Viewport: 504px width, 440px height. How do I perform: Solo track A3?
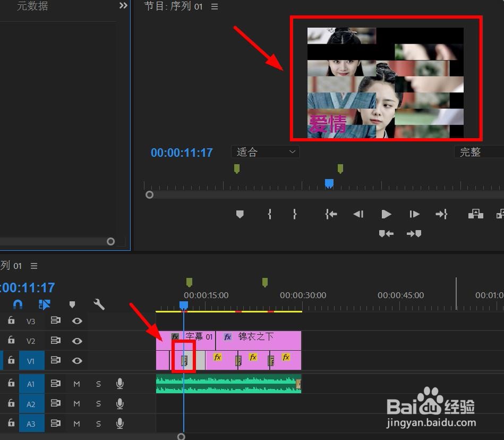98,424
